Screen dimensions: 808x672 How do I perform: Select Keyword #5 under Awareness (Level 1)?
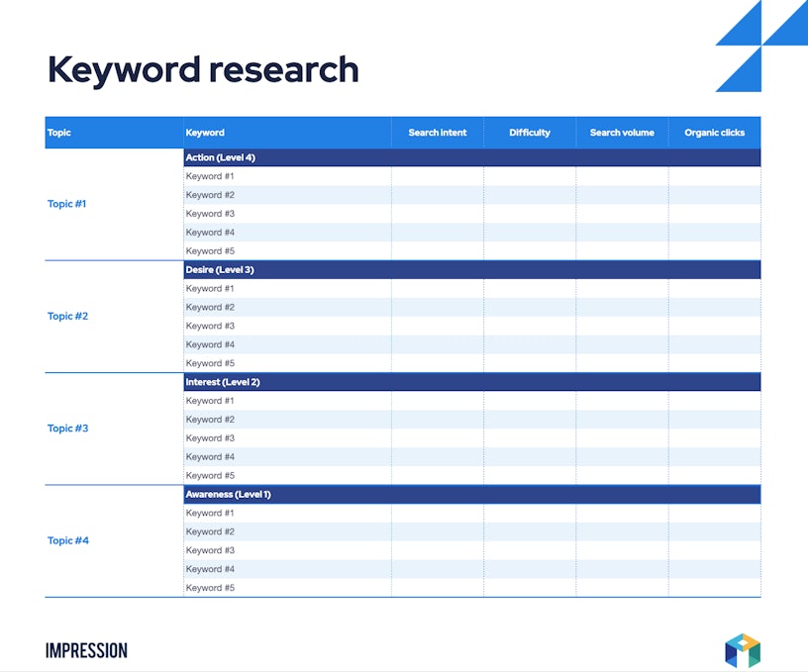[210, 588]
